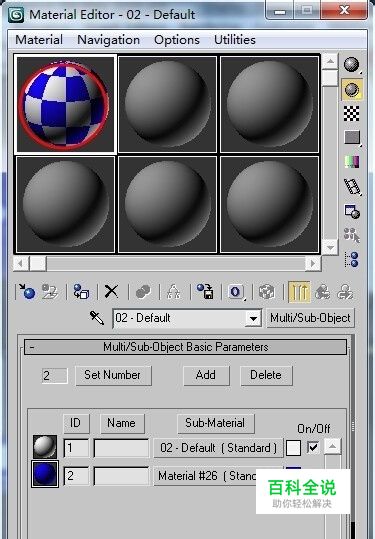375x539 pixels.
Task: Click the Multi/Sub-Object material type button
Action: (x=310, y=318)
